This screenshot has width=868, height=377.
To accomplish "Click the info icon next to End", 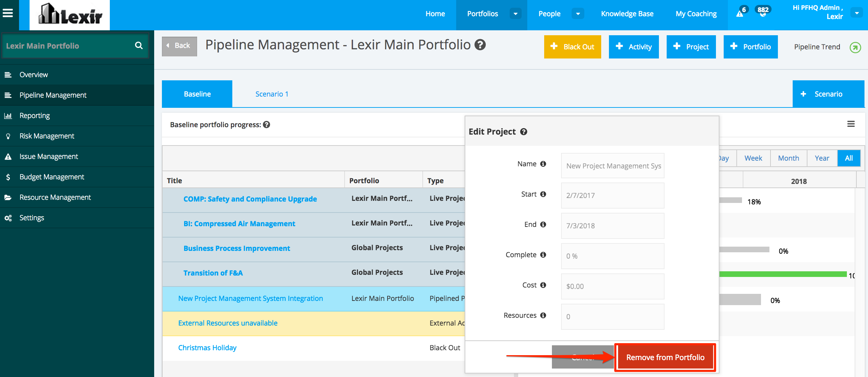I will pos(543,224).
